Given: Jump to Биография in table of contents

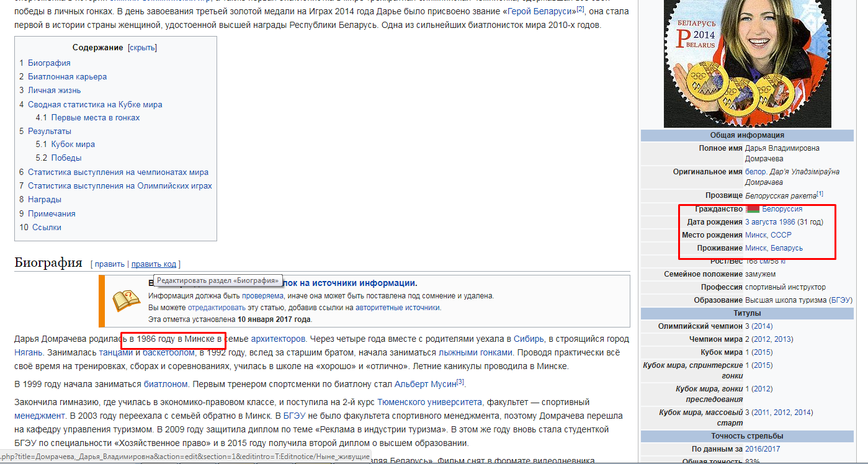Looking at the screenshot, I should click(49, 63).
